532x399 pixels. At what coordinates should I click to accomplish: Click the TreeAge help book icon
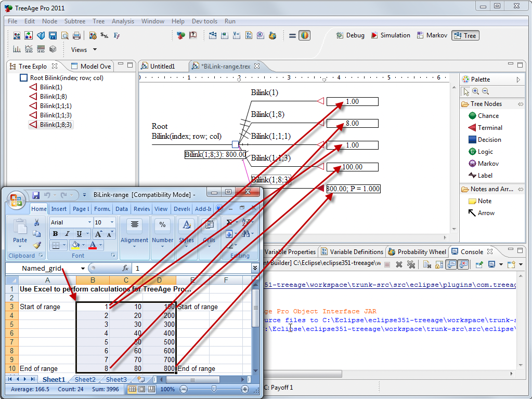click(x=193, y=35)
